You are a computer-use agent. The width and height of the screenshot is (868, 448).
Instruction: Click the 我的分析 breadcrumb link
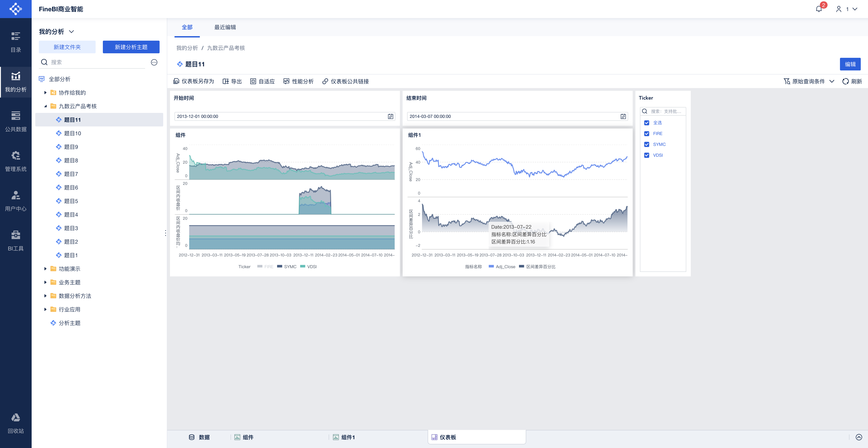pos(187,48)
